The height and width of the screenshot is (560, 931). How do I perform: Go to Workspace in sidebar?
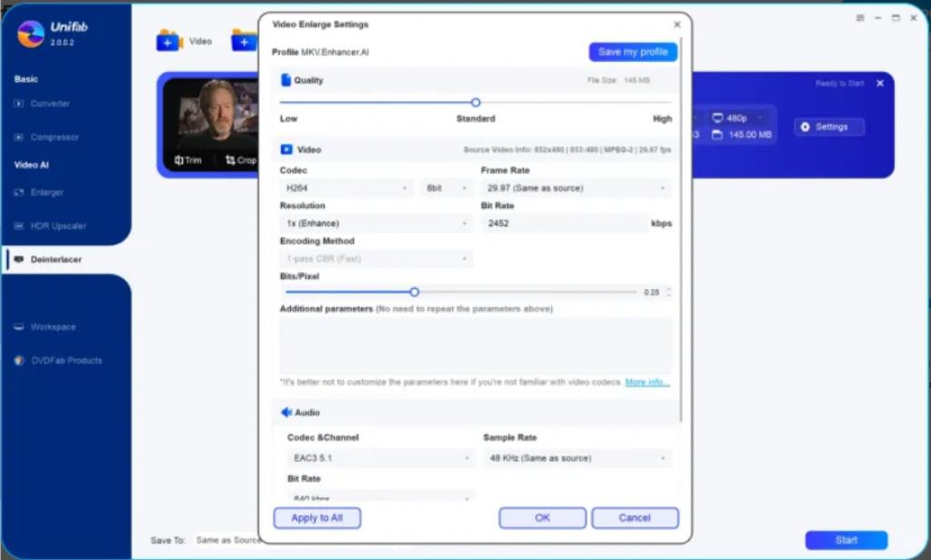pyautogui.click(x=53, y=327)
